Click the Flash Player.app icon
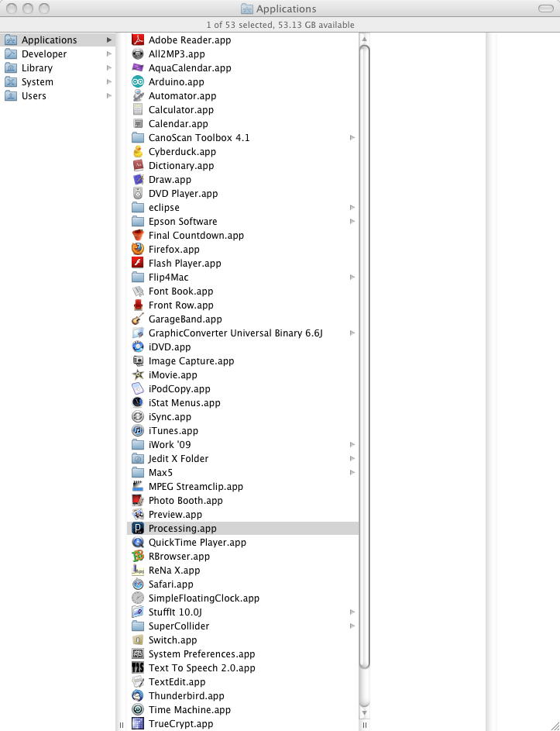The image size is (560, 731). pos(137,263)
